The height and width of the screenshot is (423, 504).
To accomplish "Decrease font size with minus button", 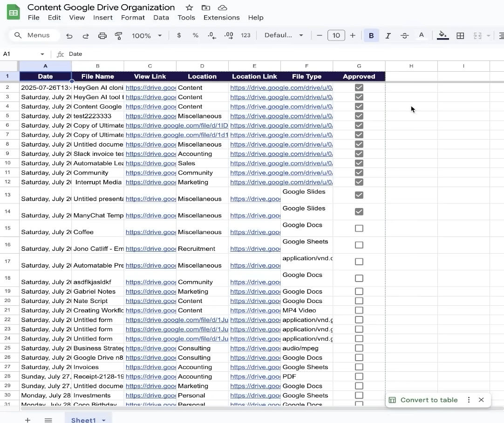I will click(x=319, y=35).
